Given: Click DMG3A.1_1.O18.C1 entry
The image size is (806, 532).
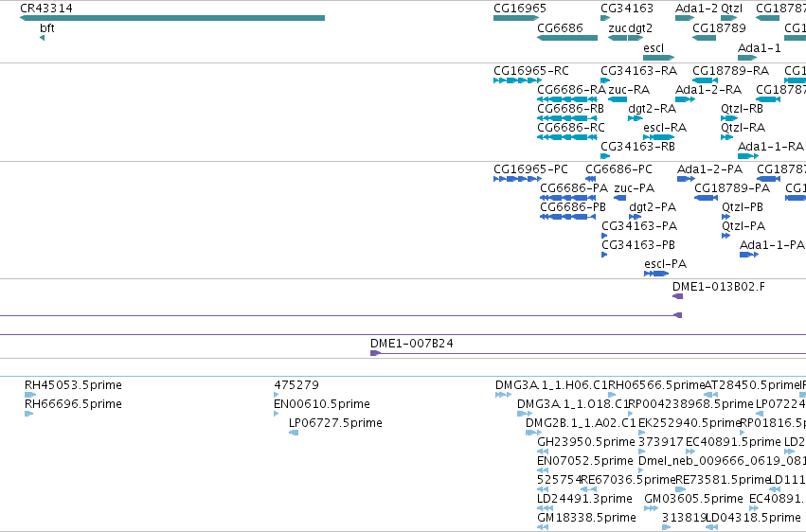Looking at the screenshot, I should pyautogui.click(x=573, y=404).
